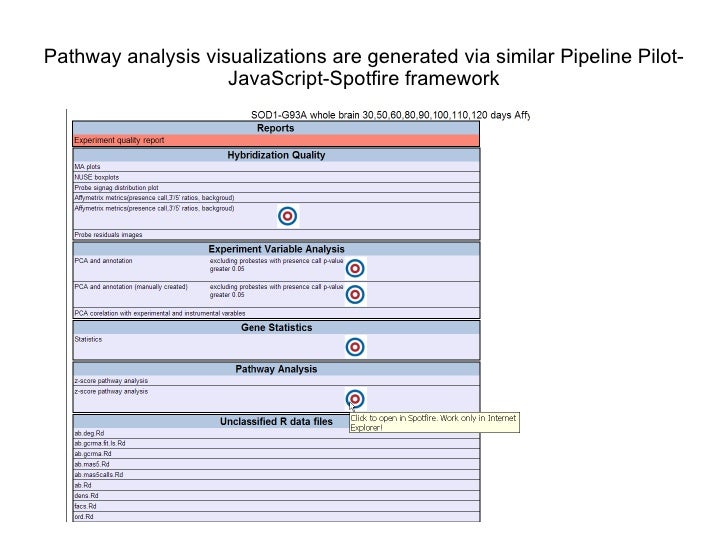728x546 pixels.
Task: Click the Gene Statistics section header
Action: click(276, 327)
